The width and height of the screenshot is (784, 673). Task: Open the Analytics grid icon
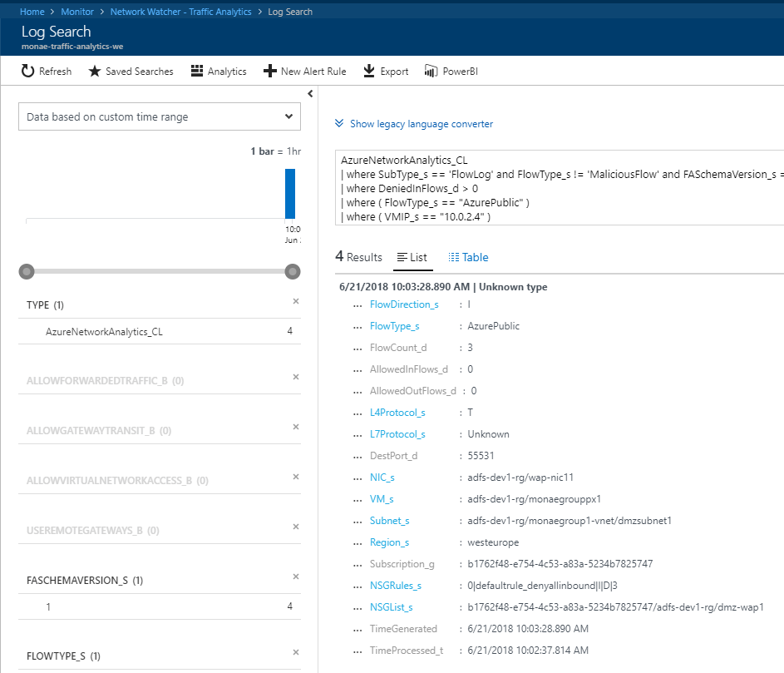[x=197, y=72]
